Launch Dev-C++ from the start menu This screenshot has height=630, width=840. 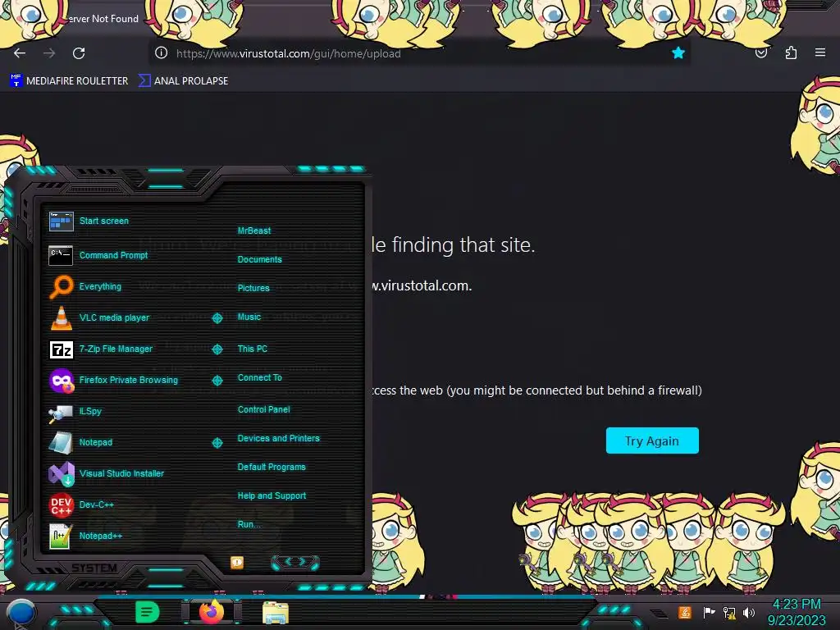point(81,504)
